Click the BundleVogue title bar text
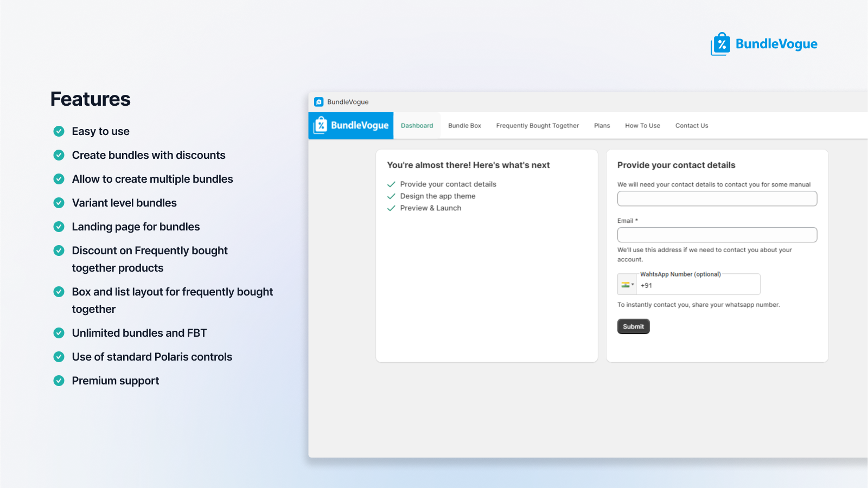 [348, 102]
